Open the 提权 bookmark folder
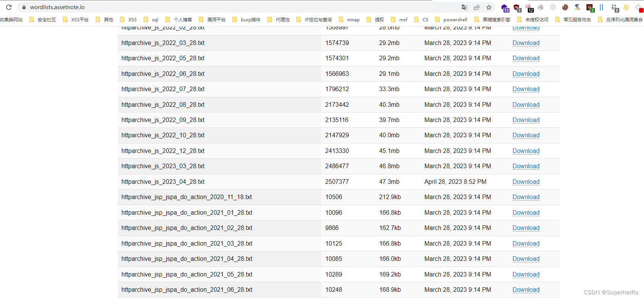644x299 pixels. click(375, 19)
